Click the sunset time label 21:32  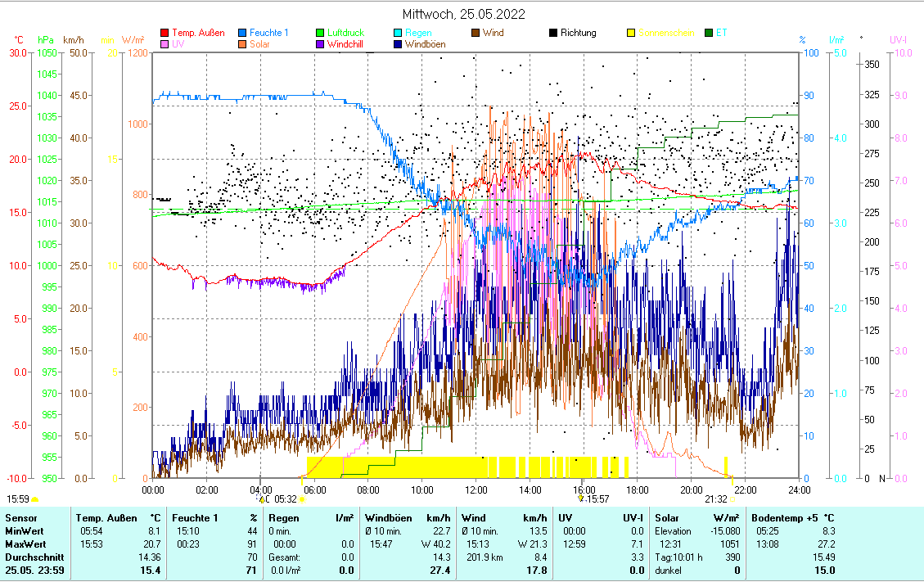(x=715, y=499)
